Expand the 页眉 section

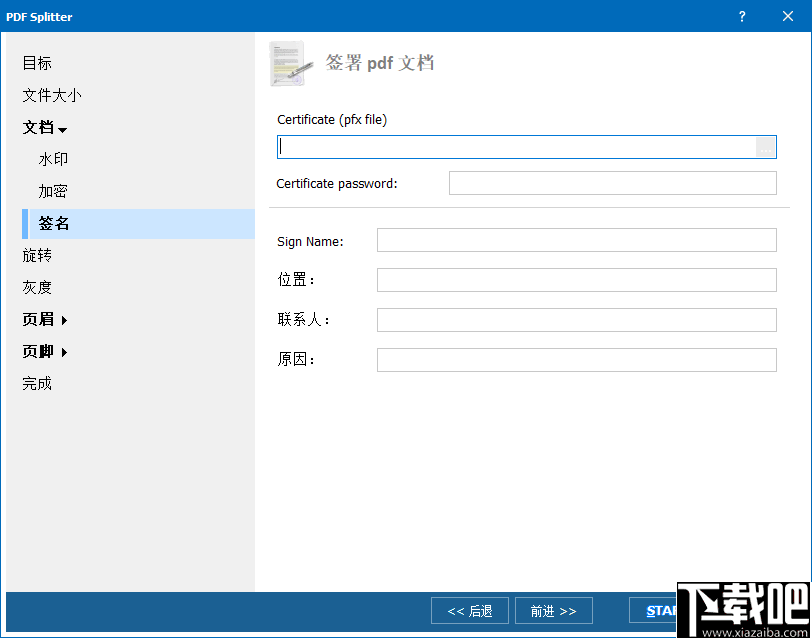pos(44,319)
